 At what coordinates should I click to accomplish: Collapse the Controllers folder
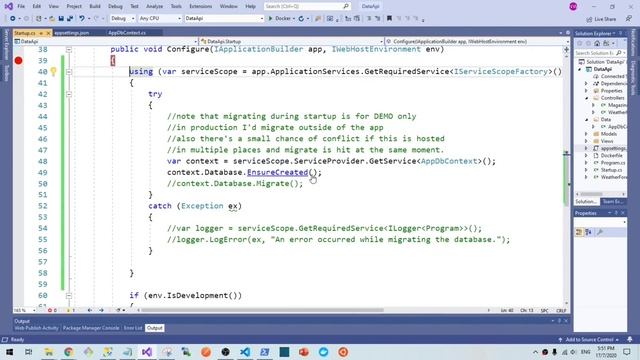coord(586,98)
